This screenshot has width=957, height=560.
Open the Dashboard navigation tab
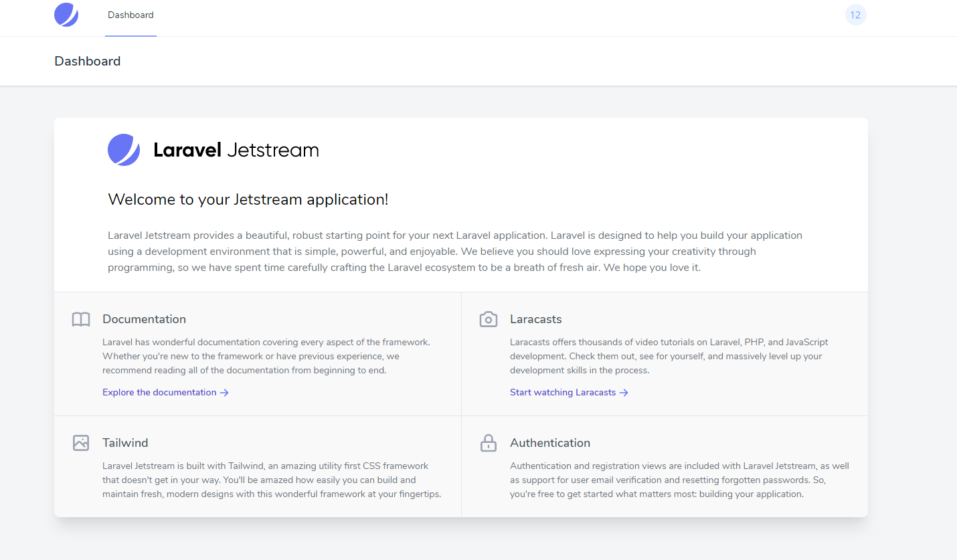tap(130, 15)
